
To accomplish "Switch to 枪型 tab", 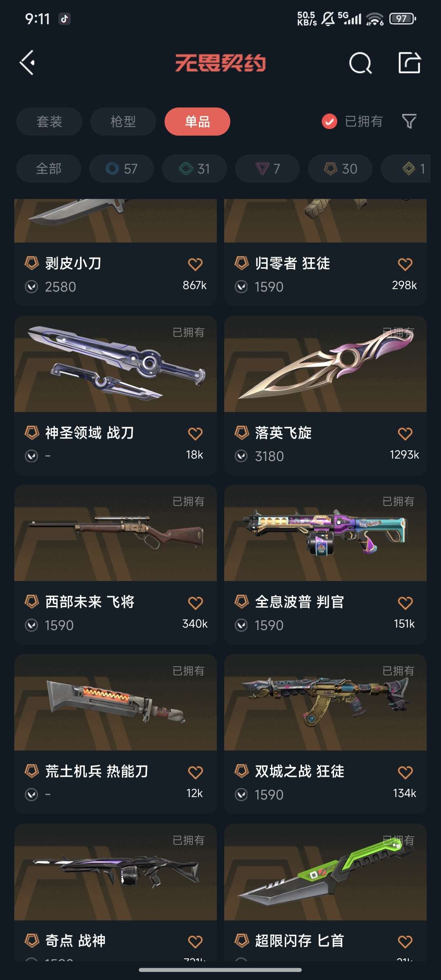I will coord(123,121).
